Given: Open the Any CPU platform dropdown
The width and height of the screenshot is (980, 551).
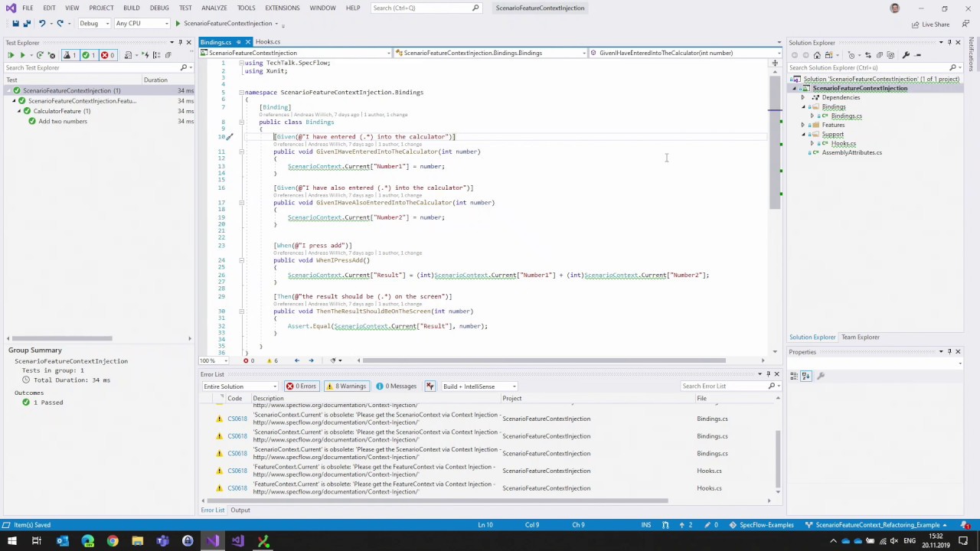Looking at the screenshot, I should (142, 24).
